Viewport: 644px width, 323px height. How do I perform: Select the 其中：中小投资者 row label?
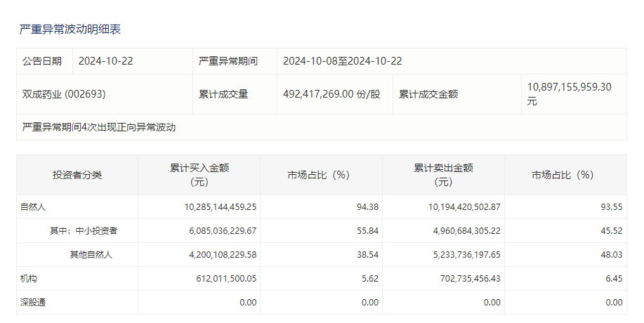coord(83,231)
